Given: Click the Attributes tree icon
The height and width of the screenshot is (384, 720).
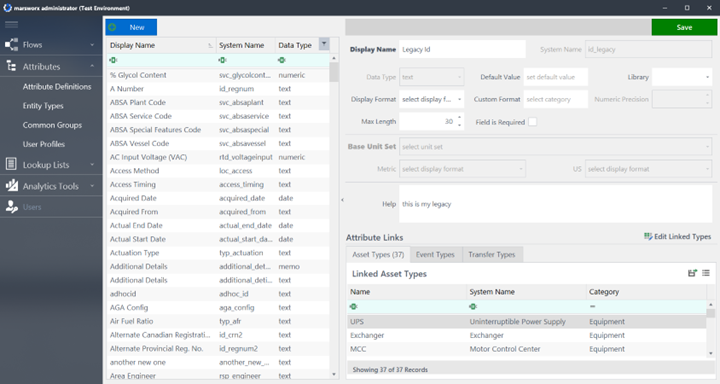Looking at the screenshot, I should pyautogui.click(x=11, y=66).
